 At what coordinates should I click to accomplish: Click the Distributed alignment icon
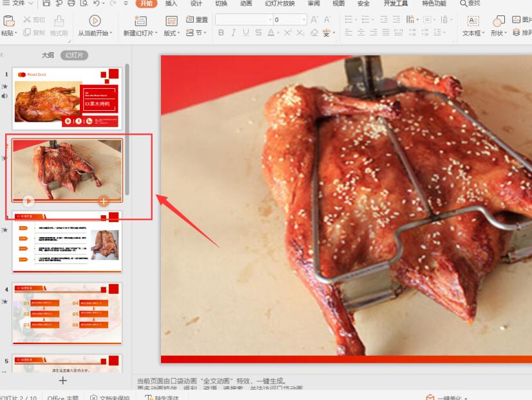pyautogui.click(x=398, y=33)
